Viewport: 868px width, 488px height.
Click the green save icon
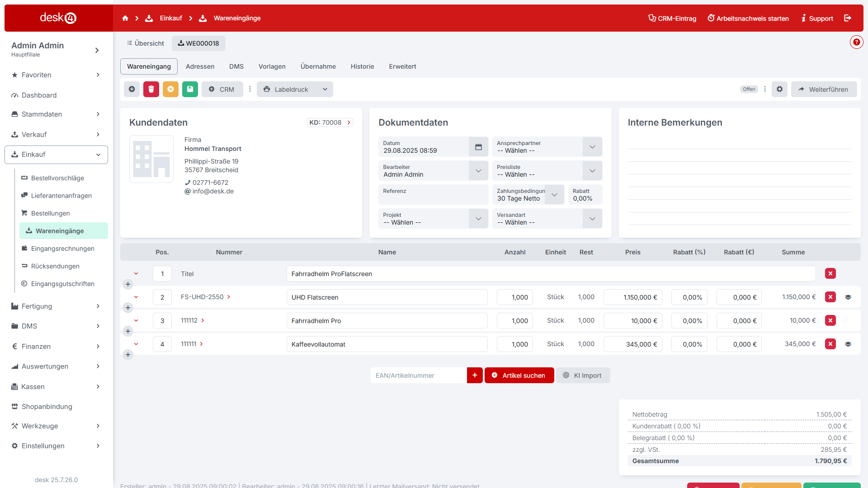(190, 89)
